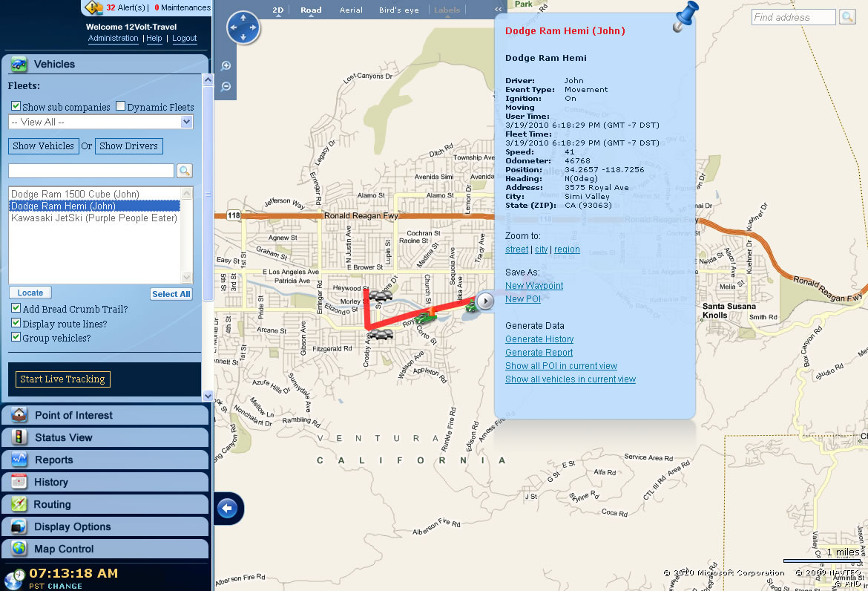The height and width of the screenshot is (591, 868).
Task: Click the History calendar icon
Action: (x=19, y=481)
